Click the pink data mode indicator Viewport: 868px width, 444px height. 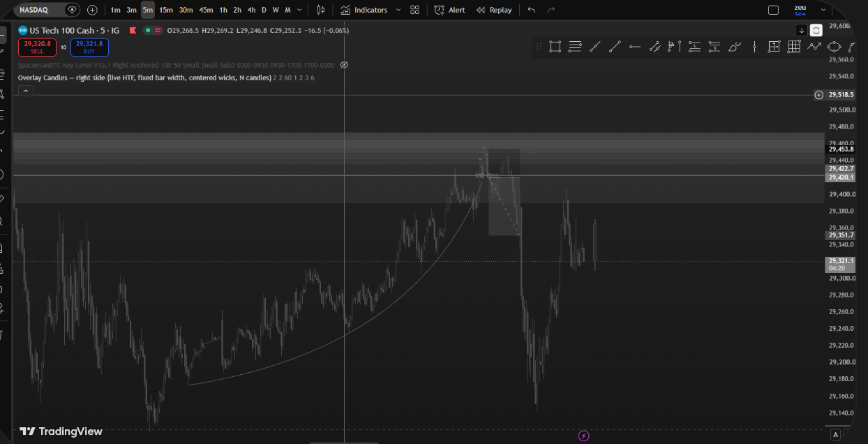point(158,30)
